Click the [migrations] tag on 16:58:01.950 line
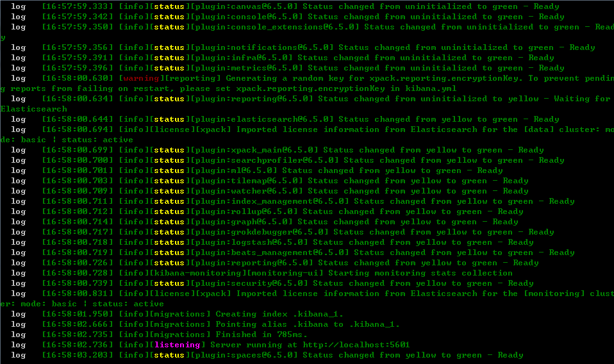This screenshot has height=364, width=614. [180, 314]
